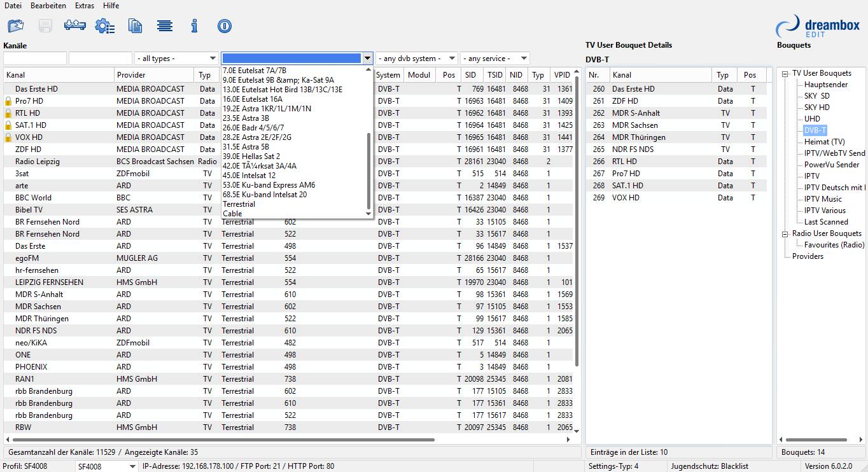Open the 'all types' filter dropdown

point(176,59)
